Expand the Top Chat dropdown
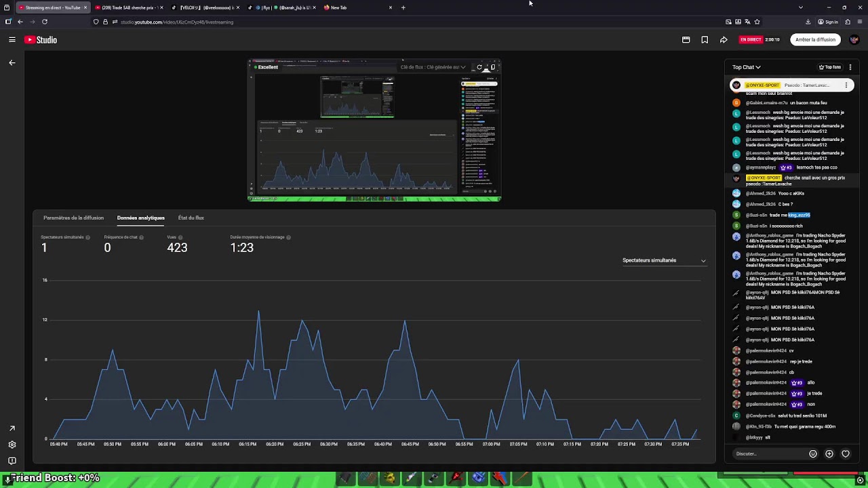 [x=746, y=67]
